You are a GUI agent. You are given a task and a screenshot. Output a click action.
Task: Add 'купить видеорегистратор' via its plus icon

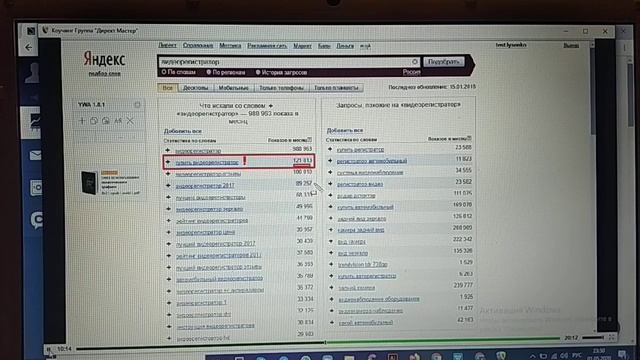point(168,162)
